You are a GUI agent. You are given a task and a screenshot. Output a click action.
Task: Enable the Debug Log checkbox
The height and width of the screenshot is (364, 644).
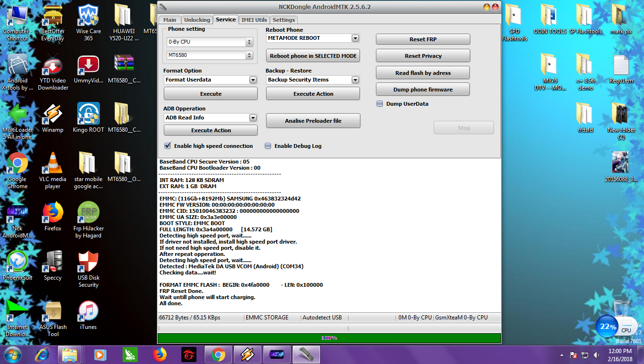(x=268, y=146)
